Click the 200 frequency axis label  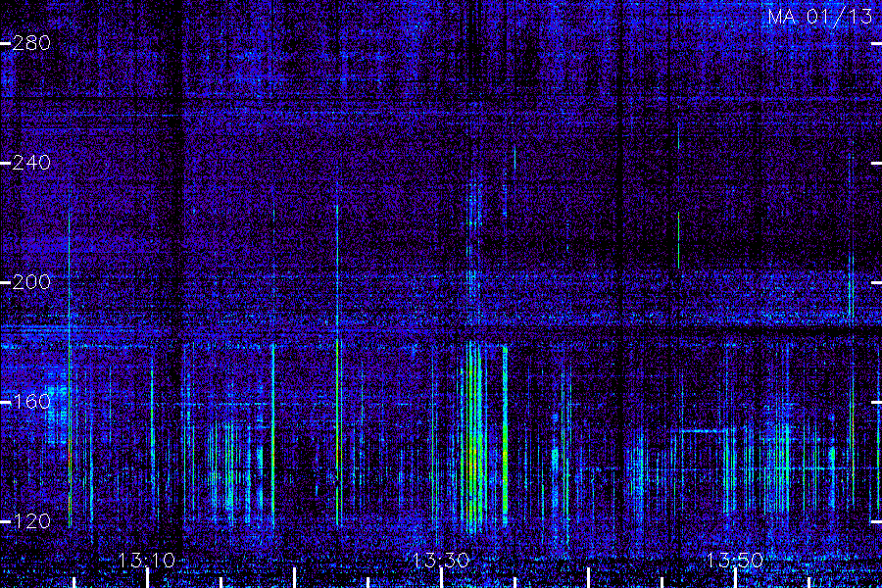[31, 282]
